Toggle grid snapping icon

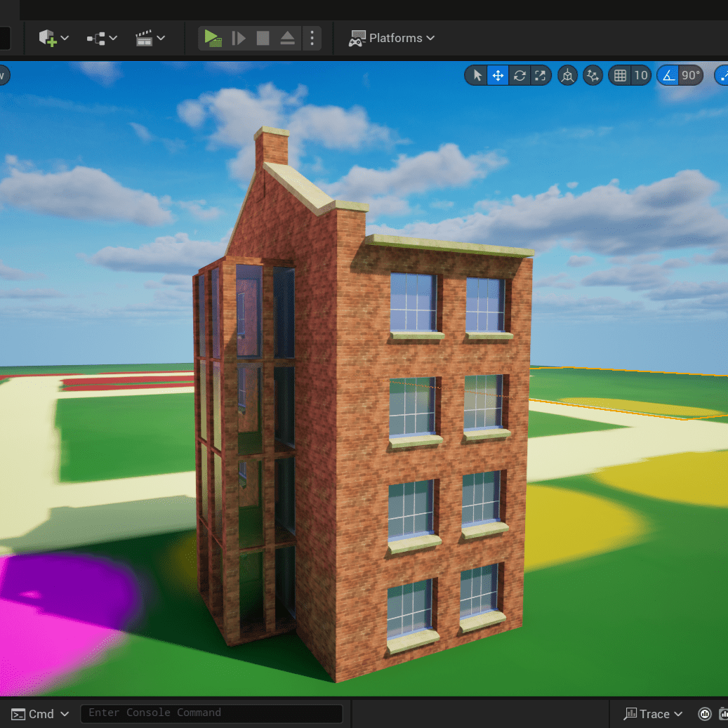pos(620,75)
